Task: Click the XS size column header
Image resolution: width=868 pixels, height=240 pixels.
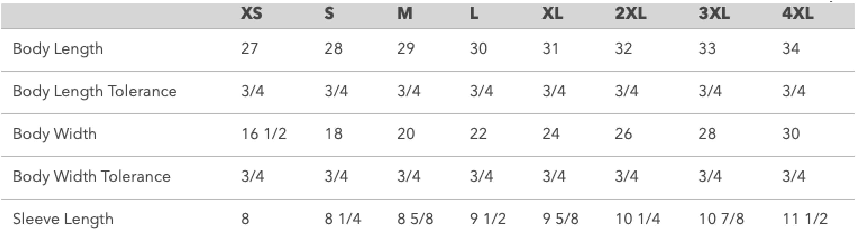Action: (251, 14)
